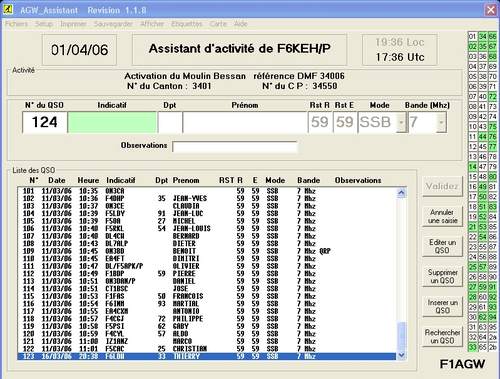Open the Etiquettes menu

pos(187,24)
